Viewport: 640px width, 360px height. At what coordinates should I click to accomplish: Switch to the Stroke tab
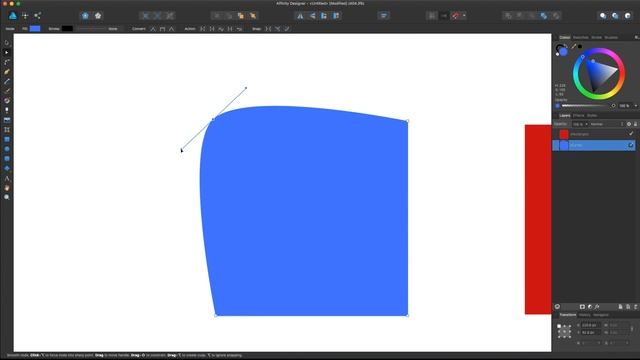click(x=596, y=38)
